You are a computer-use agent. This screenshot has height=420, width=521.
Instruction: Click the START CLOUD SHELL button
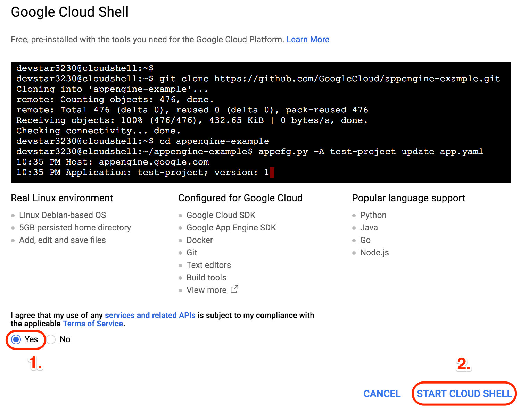pyautogui.click(x=464, y=394)
